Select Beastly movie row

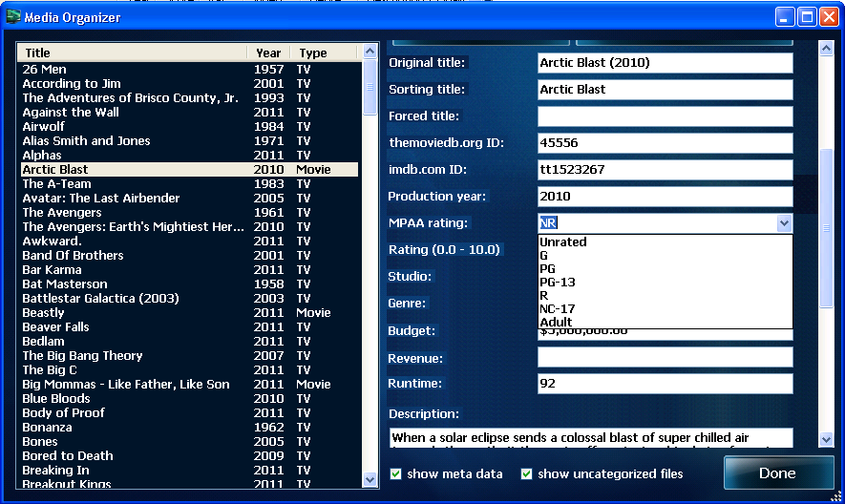(x=190, y=313)
